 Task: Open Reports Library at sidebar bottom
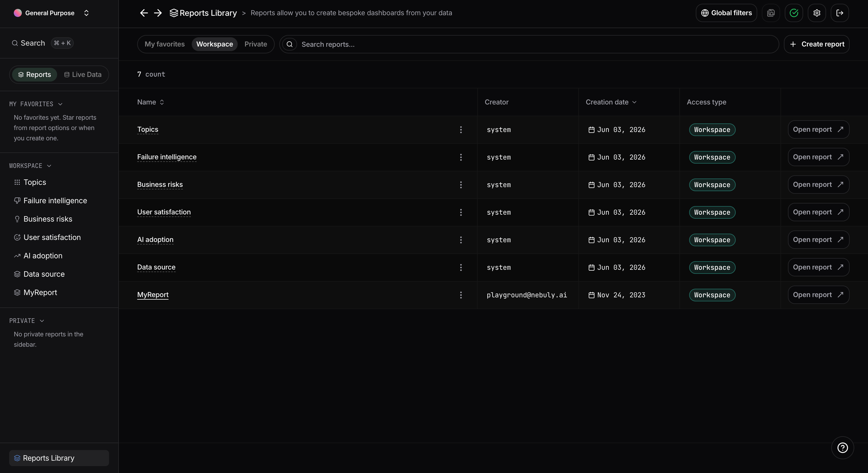[59, 458]
